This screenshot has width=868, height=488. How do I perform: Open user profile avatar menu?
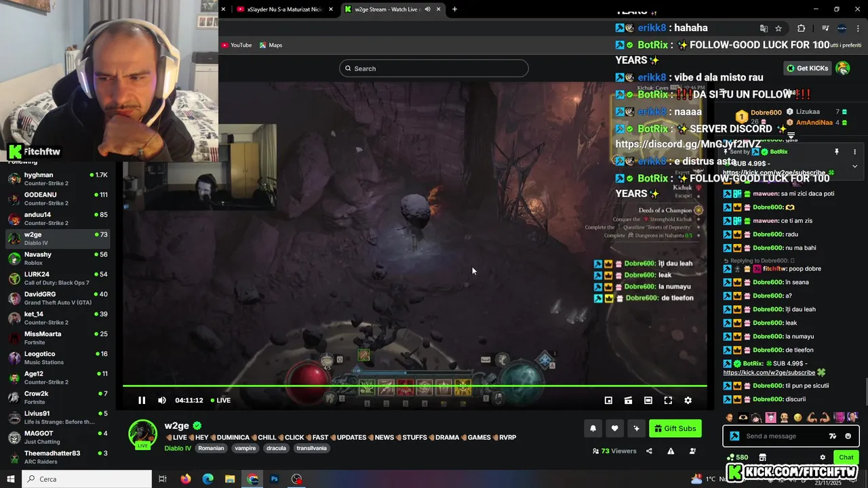(843, 68)
